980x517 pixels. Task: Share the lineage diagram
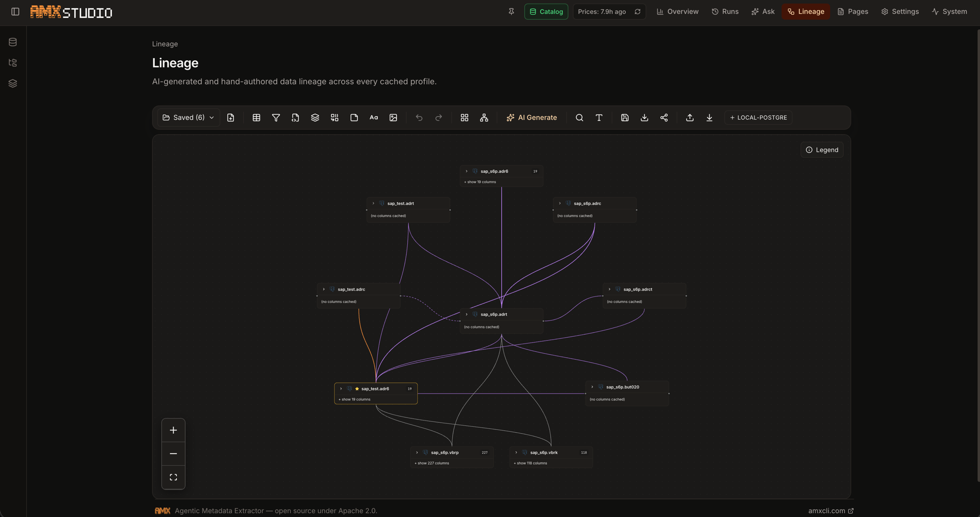pos(664,118)
